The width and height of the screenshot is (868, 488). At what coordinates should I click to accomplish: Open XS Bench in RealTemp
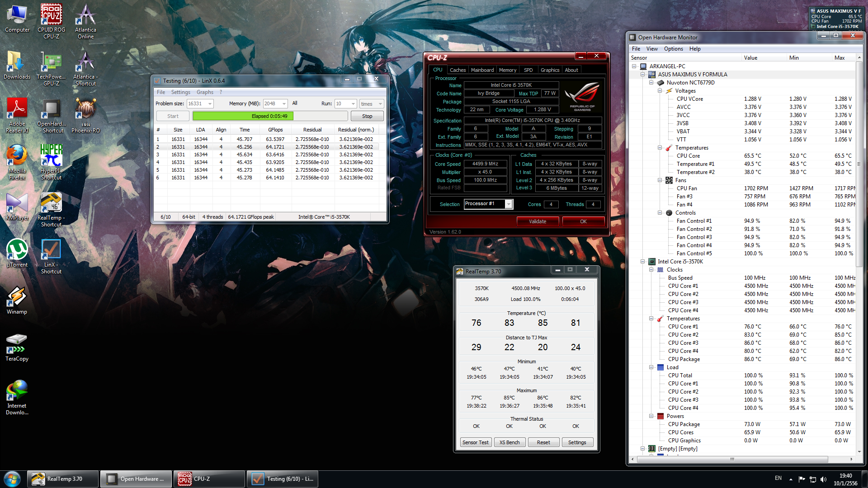(509, 442)
